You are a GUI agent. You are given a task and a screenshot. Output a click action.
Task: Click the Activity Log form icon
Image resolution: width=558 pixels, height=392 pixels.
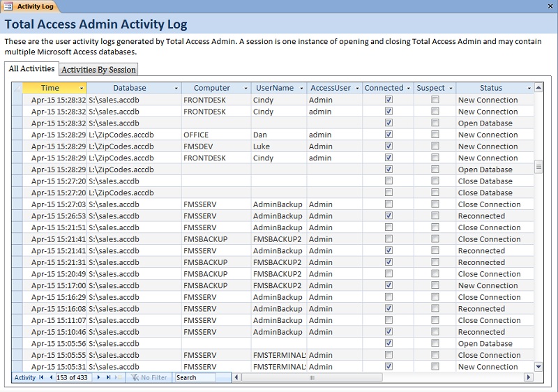[x=8, y=6]
